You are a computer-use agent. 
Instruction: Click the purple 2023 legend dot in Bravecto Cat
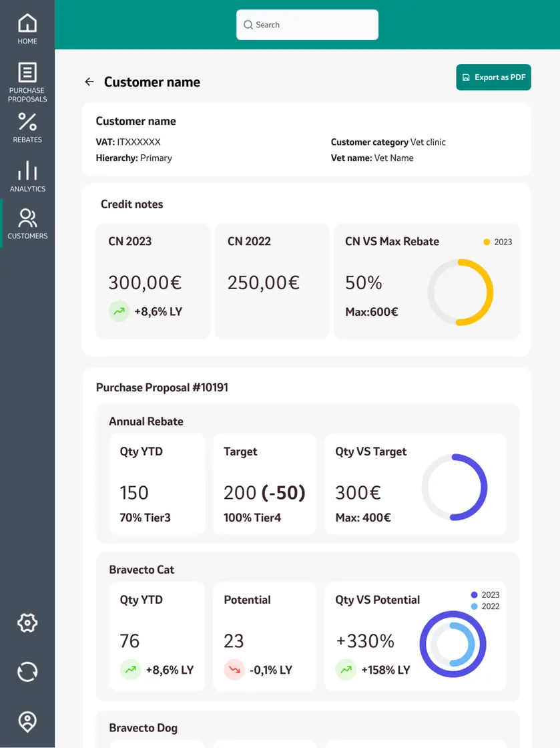point(474,595)
